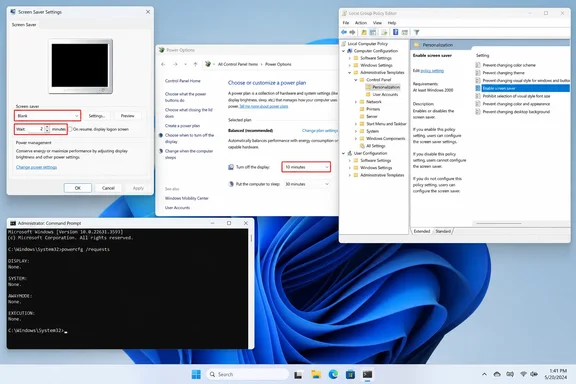Viewport: 576px width, 384px height.
Task: Click Command Prompt icon on taskbar
Action: (x=367, y=374)
